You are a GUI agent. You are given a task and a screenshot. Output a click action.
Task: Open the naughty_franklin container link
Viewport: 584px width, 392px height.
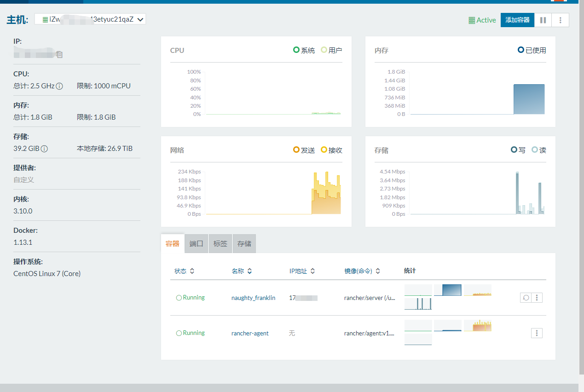(x=253, y=298)
